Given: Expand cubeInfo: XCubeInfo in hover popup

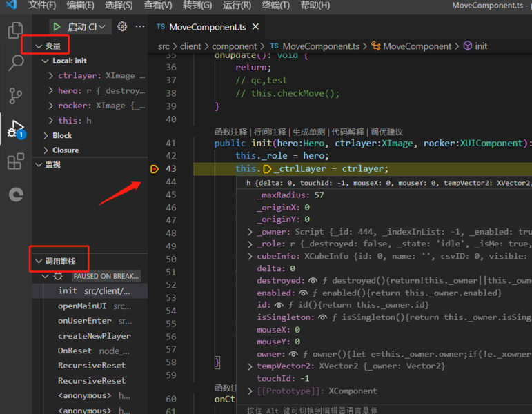Looking at the screenshot, I should tap(250, 256).
